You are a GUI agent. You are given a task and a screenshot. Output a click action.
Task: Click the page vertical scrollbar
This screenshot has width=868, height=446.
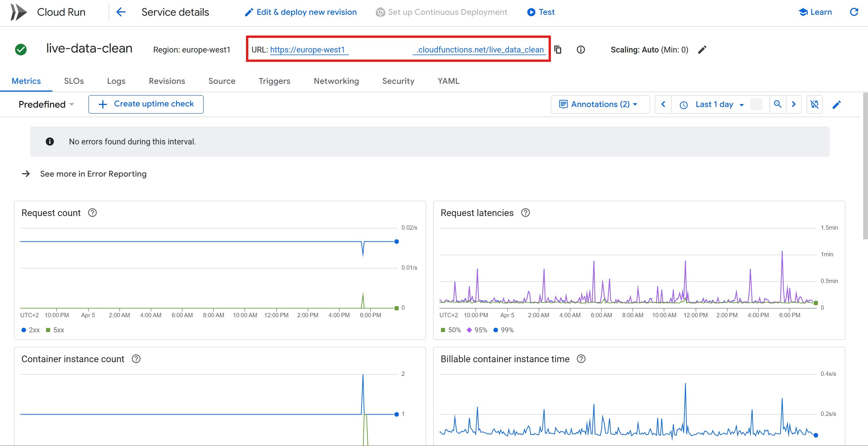[865, 165]
